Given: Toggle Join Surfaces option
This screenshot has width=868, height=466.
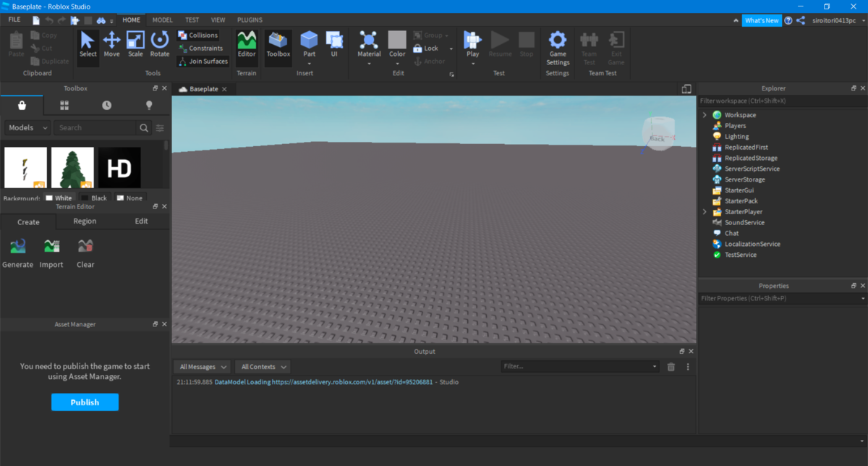Looking at the screenshot, I should 203,62.
